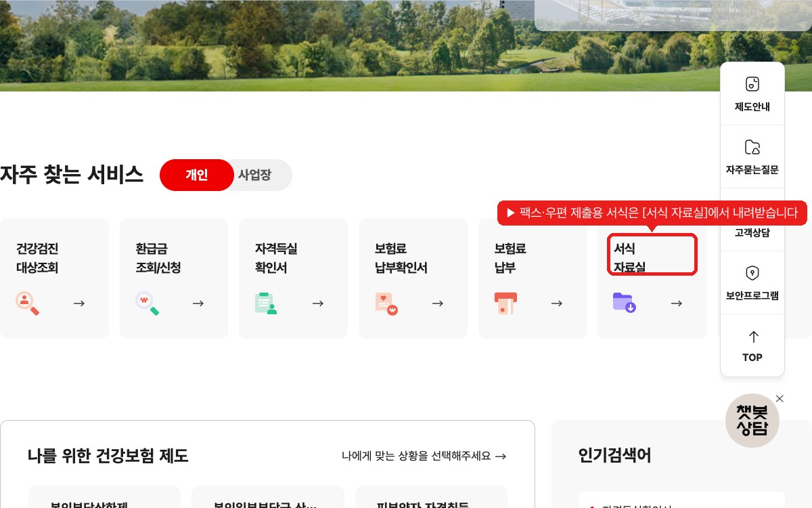
Task: Click arrow on 서식 자료실 card
Action: point(677,303)
